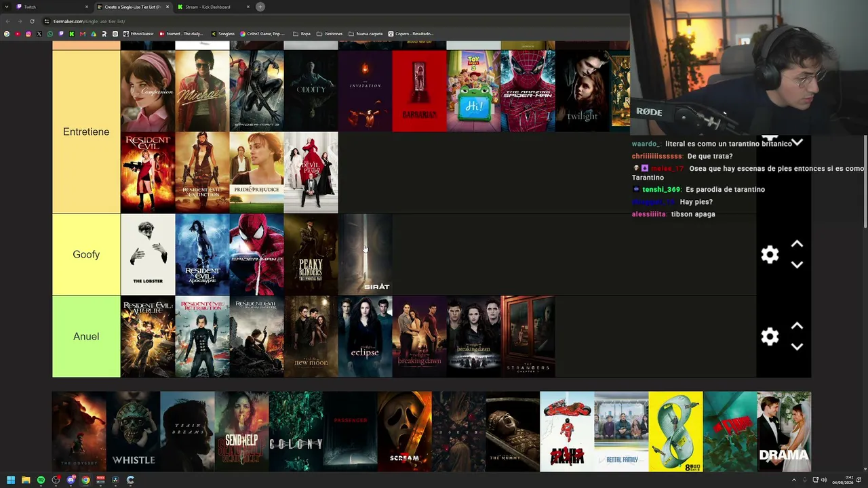This screenshot has width=868, height=488.
Task: Select the Whistle poster in the pool
Action: (x=134, y=432)
